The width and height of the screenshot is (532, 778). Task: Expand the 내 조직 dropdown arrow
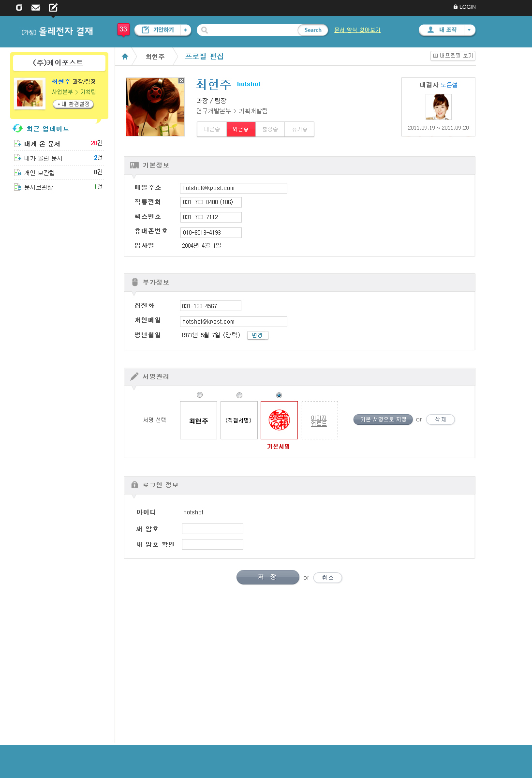[x=469, y=30]
